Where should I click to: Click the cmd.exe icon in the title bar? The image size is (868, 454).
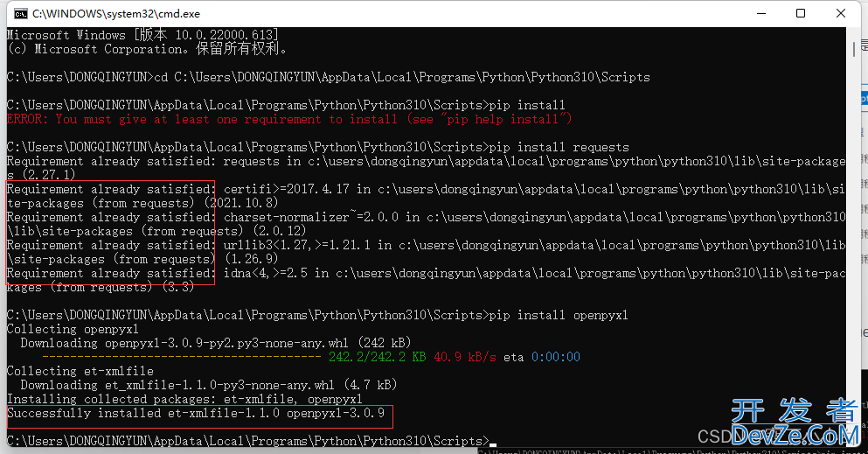[x=20, y=14]
